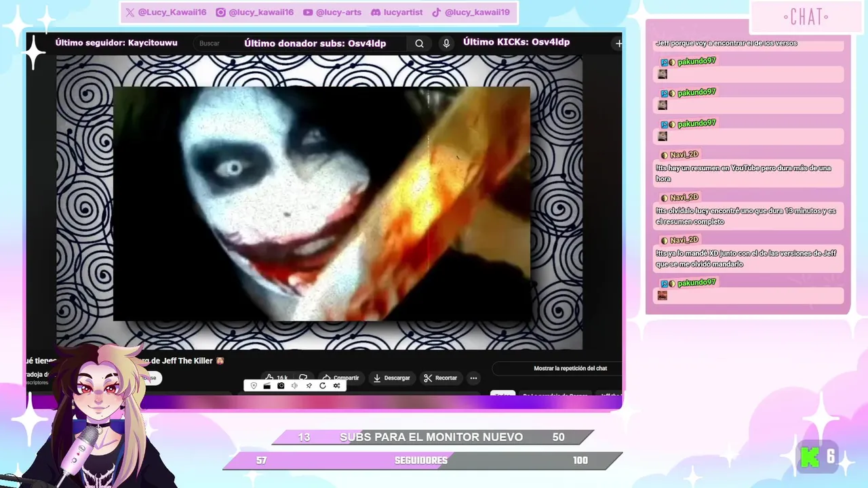Click the Descargar download button
This screenshot has height=488, width=868.
tap(391, 378)
